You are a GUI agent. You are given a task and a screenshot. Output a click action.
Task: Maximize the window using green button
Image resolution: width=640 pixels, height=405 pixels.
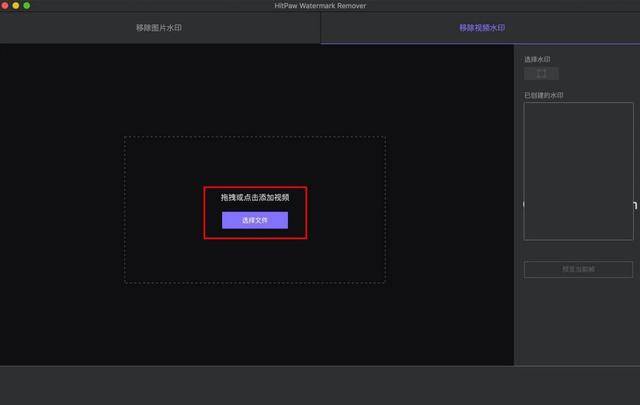pyautogui.click(x=27, y=5)
